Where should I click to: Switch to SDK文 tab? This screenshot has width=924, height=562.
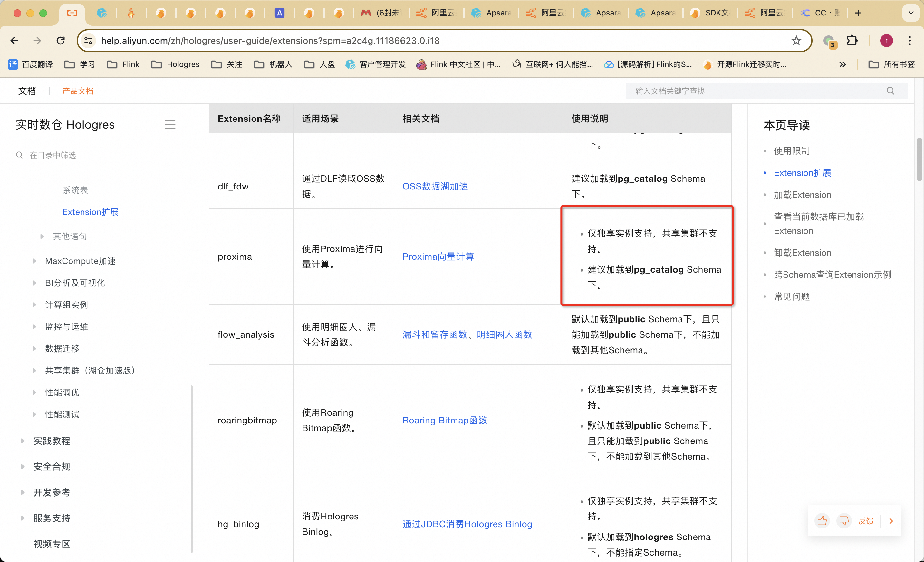(x=709, y=13)
